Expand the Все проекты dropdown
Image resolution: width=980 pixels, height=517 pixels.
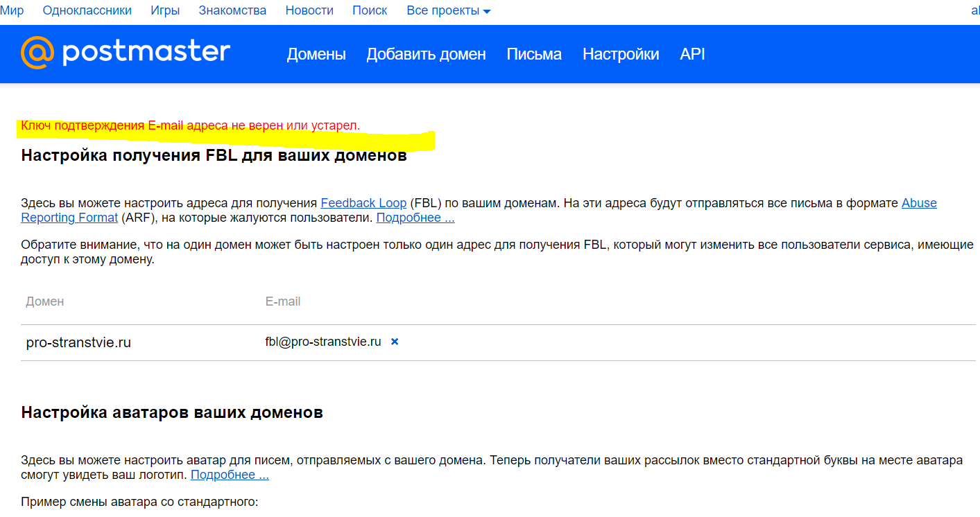(448, 10)
